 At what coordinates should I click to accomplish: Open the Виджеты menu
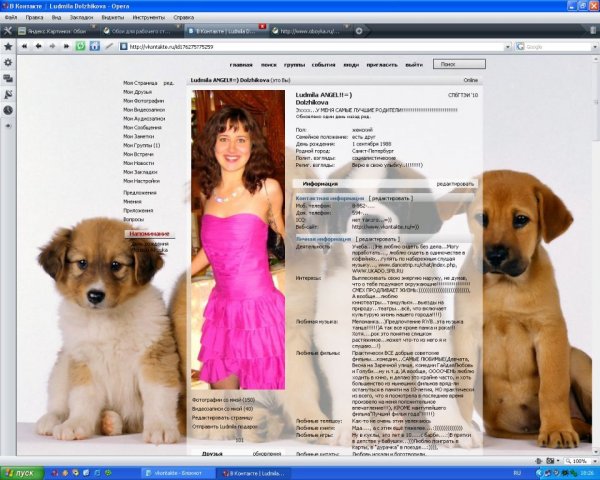click(x=112, y=17)
